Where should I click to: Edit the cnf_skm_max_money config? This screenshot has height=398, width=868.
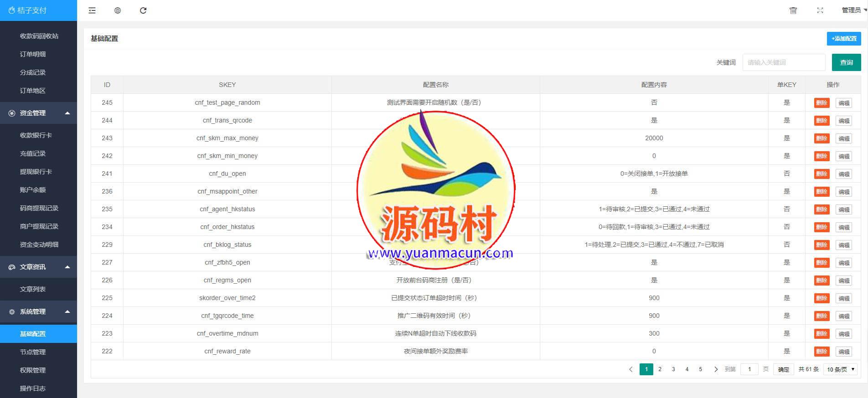[844, 138]
